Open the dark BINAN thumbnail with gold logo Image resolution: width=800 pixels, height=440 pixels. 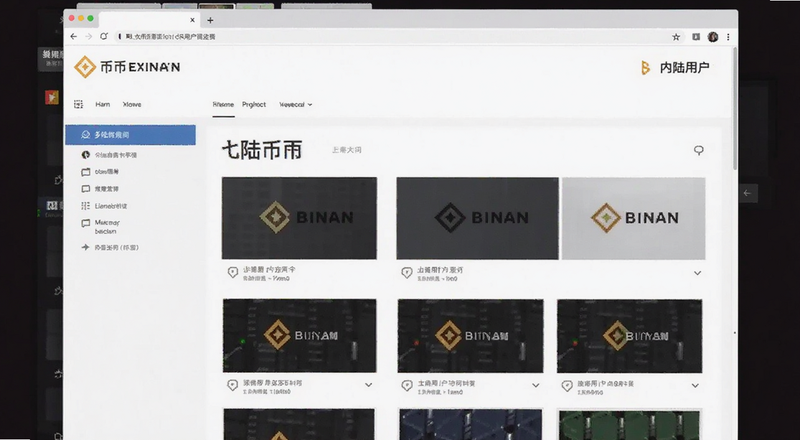(x=299, y=218)
